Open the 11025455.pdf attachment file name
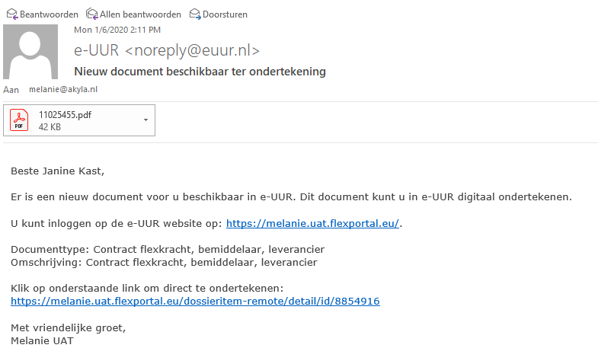 65,115
